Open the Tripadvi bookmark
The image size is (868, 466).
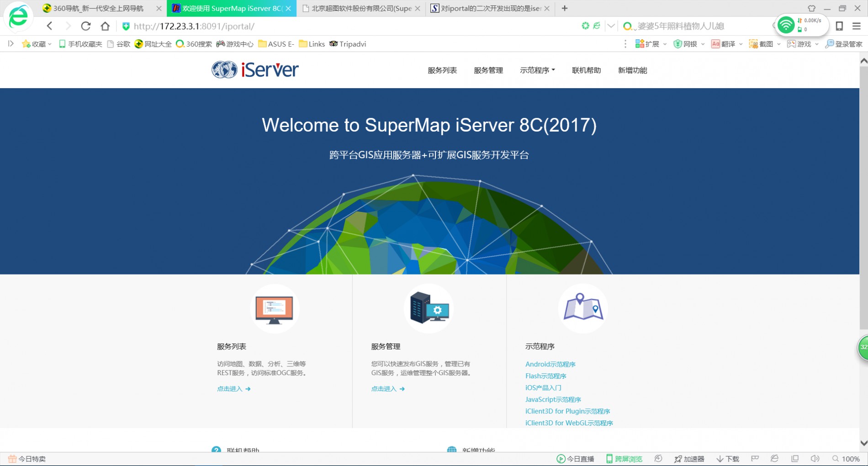tap(348, 44)
